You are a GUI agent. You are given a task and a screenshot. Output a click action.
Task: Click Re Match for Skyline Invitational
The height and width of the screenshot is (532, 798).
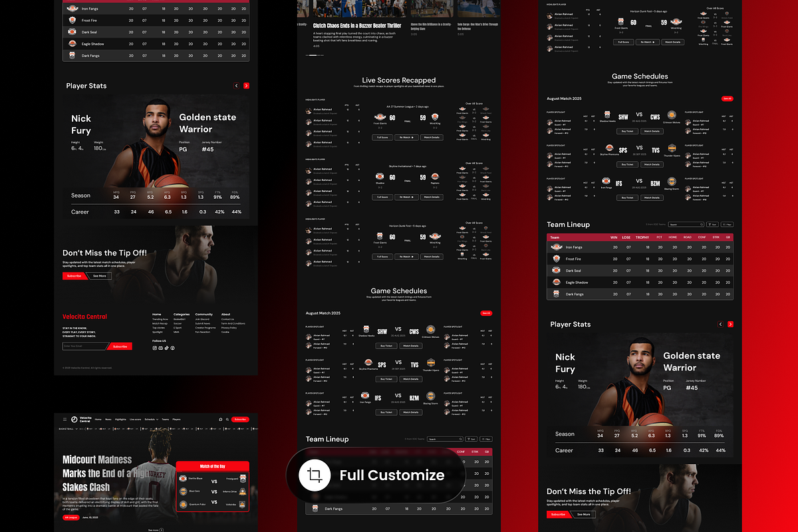tap(406, 197)
